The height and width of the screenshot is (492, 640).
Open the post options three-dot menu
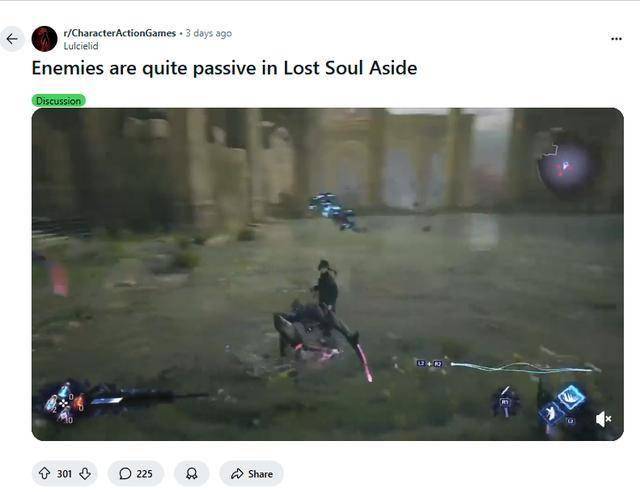pos(616,39)
